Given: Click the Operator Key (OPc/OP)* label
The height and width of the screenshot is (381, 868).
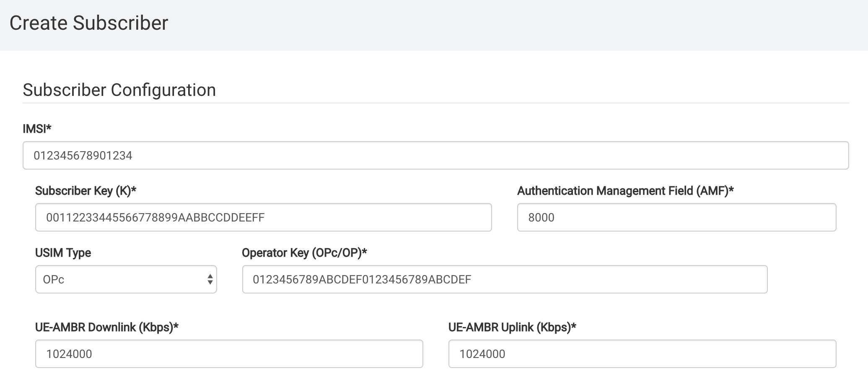Looking at the screenshot, I should (304, 253).
